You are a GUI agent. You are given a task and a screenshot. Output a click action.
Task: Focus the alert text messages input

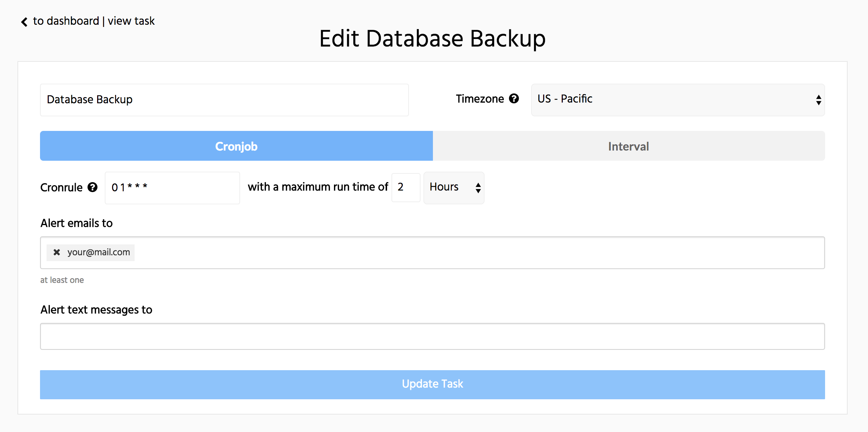pos(432,336)
